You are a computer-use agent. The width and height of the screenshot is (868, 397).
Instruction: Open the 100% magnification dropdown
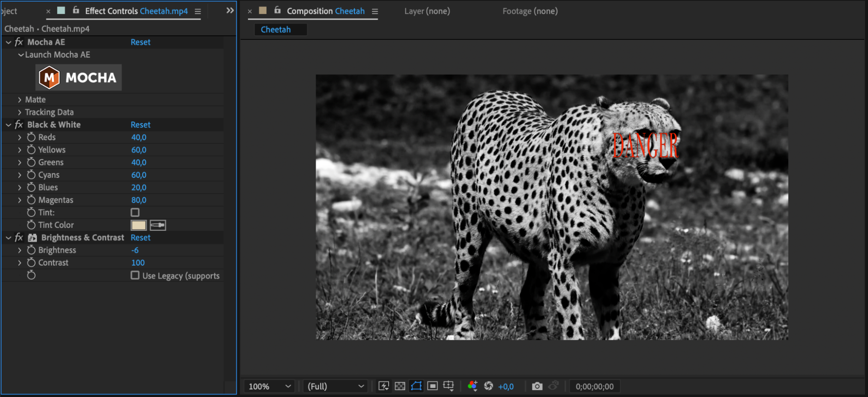(x=269, y=386)
